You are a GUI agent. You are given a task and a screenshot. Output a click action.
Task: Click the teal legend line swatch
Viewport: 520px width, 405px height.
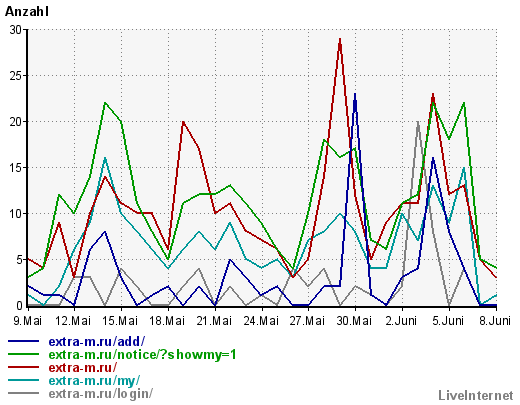point(23,380)
